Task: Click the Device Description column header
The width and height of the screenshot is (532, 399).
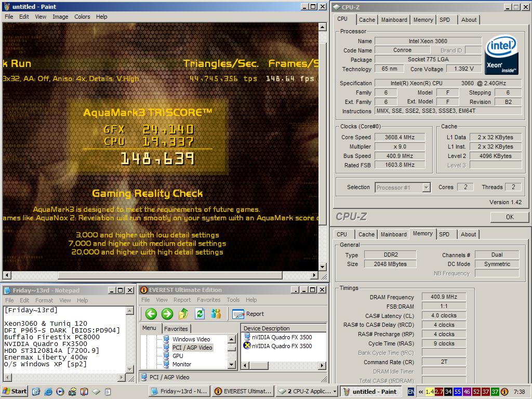Action: click(x=284, y=328)
